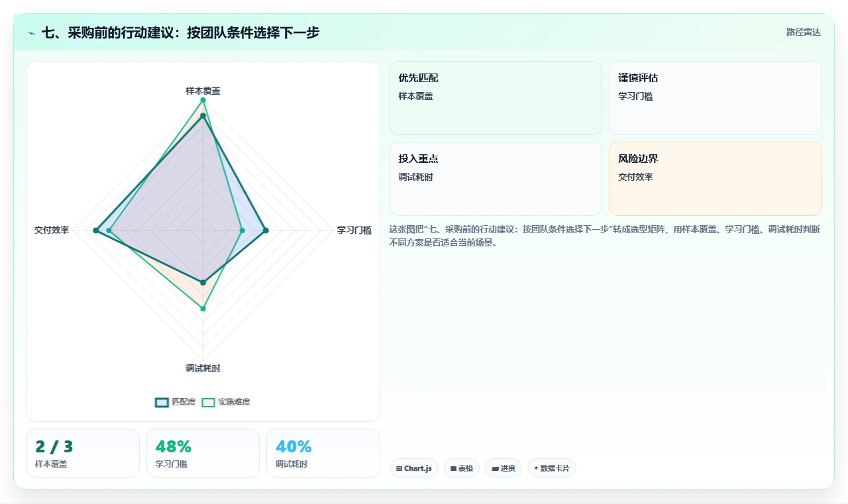Screen dimensions: 848x504
Task: Toggle the 实施难度 legend series
Action: 226,402
